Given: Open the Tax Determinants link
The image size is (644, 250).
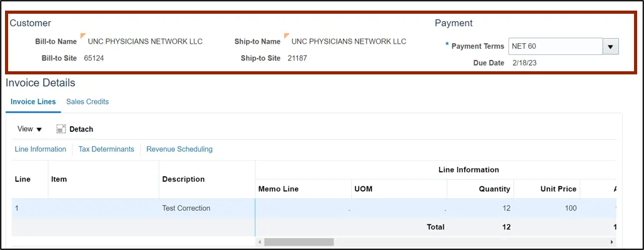Looking at the screenshot, I should coord(106,149).
